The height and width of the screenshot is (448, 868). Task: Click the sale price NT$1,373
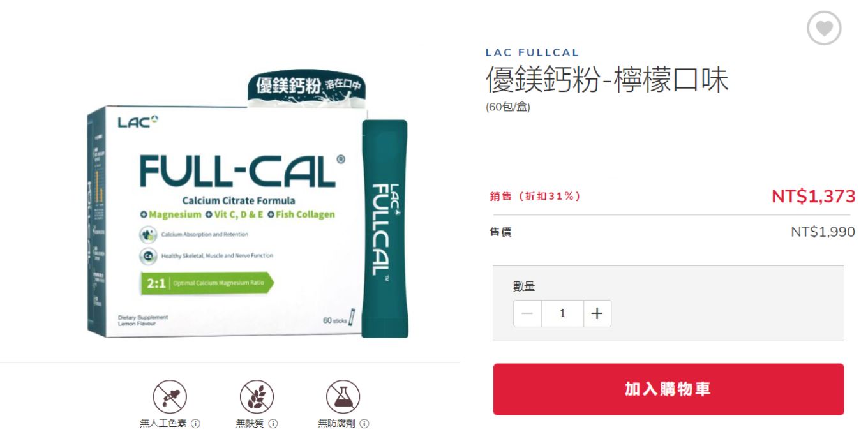coord(814,197)
